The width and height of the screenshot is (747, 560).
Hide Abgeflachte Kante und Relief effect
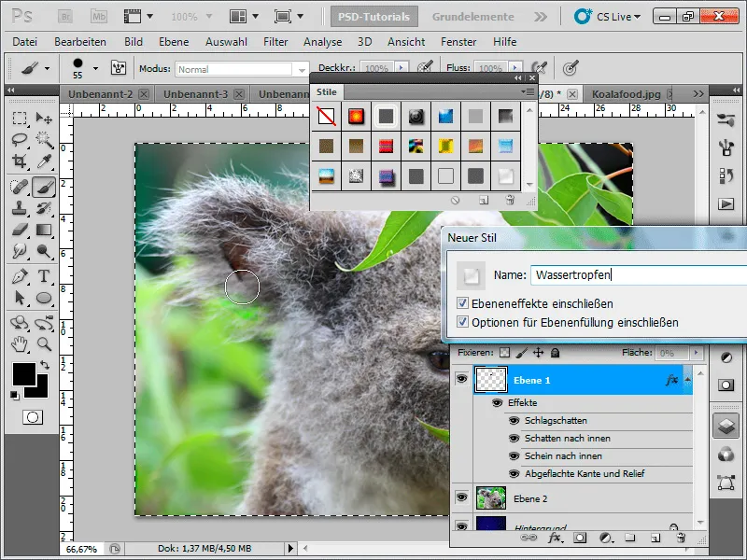514,474
